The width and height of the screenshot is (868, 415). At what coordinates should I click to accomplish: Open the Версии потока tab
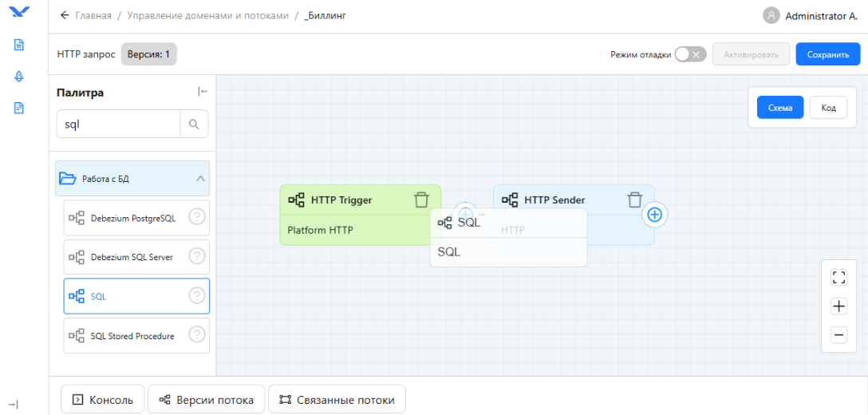(x=207, y=400)
